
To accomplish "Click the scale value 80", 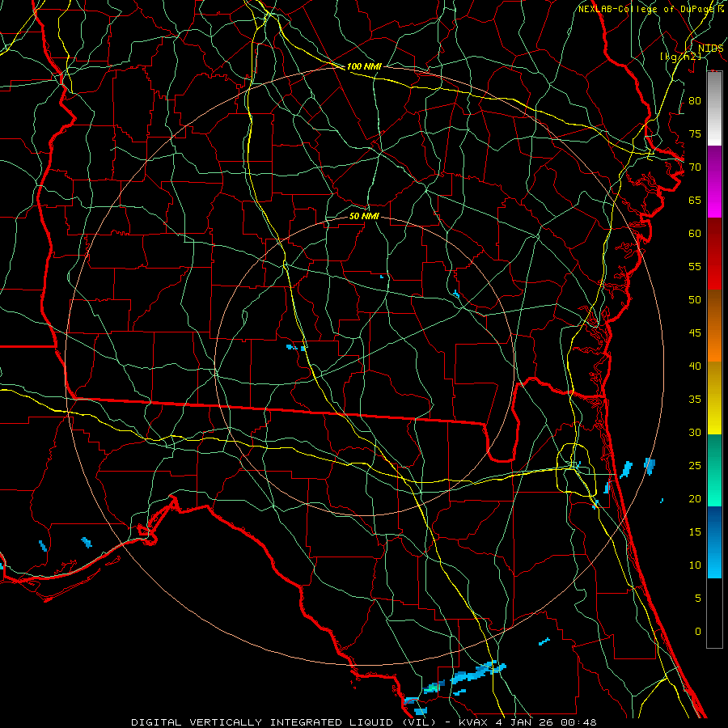I will [695, 101].
